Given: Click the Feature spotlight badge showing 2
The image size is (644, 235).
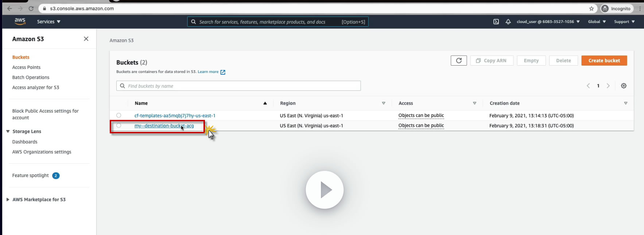Looking at the screenshot, I should (56, 176).
